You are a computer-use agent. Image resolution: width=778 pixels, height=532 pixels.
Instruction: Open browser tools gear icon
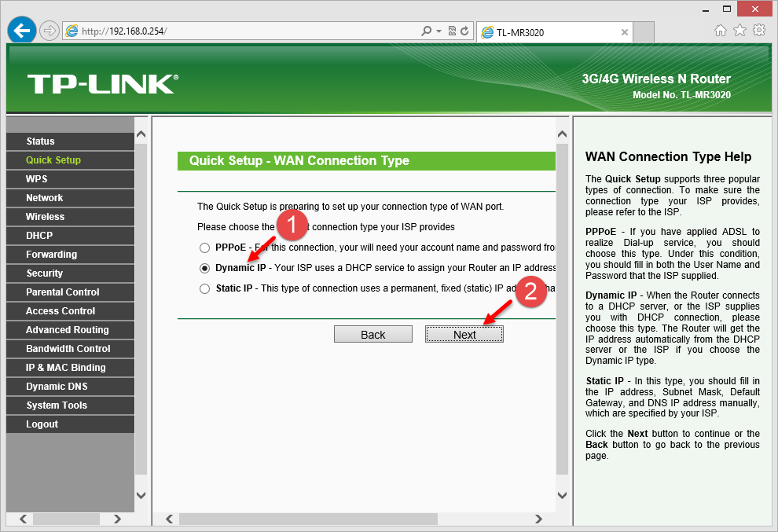[759, 31]
